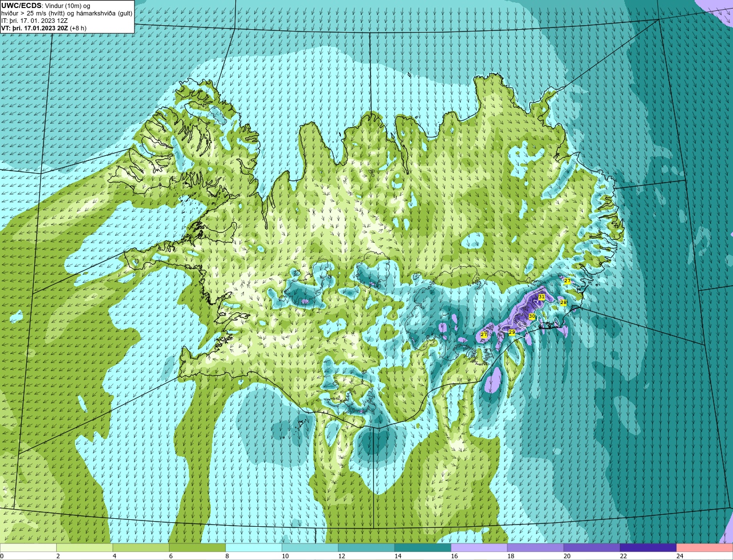Click the legend scale value 6
Screen dimensions: 733x560
tap(171, 555)
